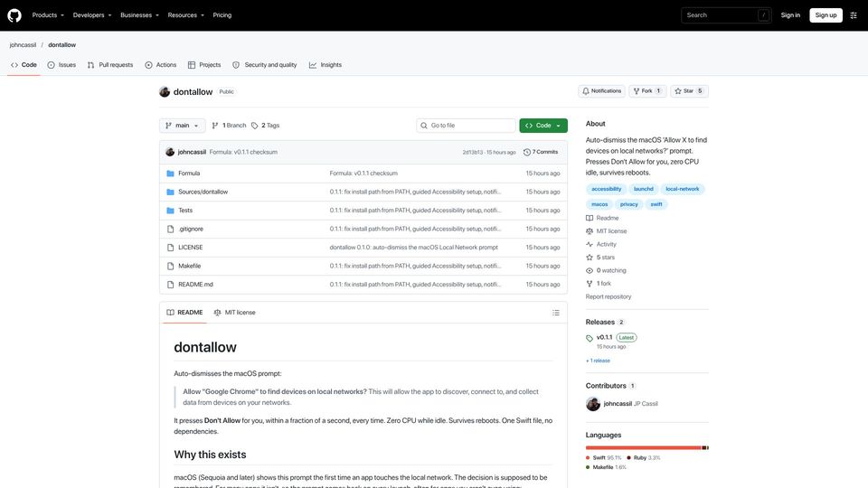
Task: Go to the GitHub homepage logo
Action: point(14,15)
